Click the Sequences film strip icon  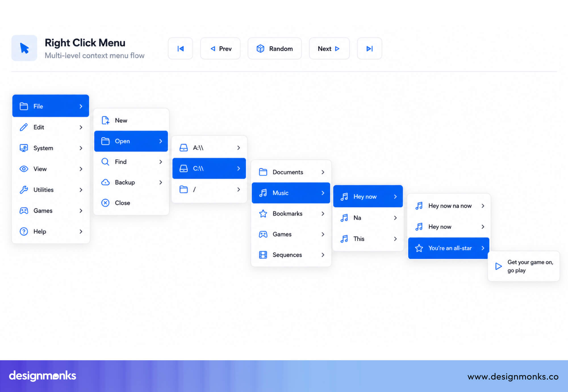point(263,255)
